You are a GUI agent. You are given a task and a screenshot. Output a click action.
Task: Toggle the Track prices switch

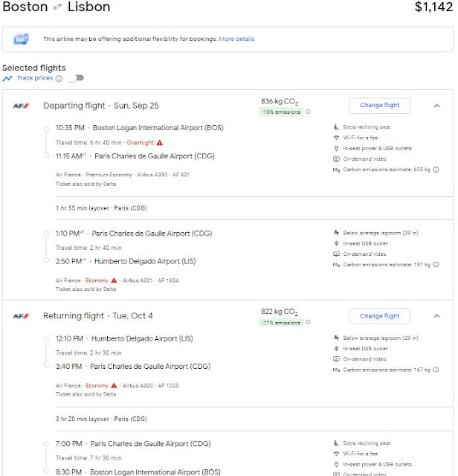(x=75, y=78)
